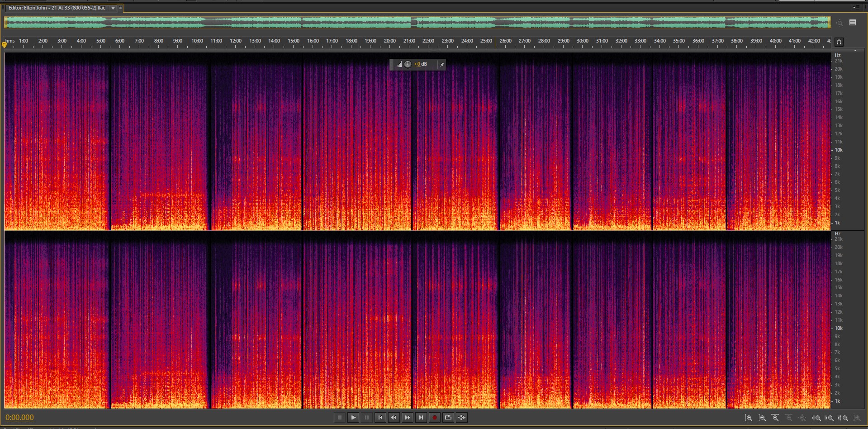Toggle Loop Playback button
Image resolution: width=868 pixels, height=429 pixels.
[448, 418]
